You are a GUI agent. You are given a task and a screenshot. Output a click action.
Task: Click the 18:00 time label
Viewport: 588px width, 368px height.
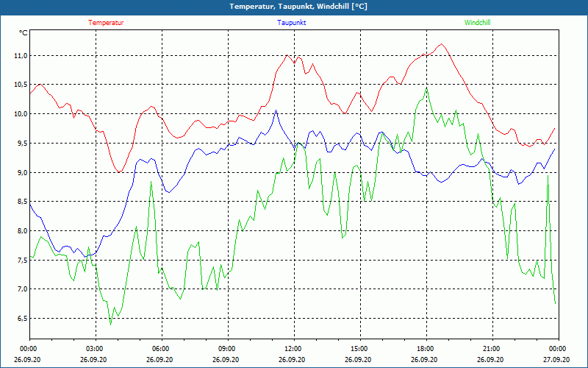[426, 349]
